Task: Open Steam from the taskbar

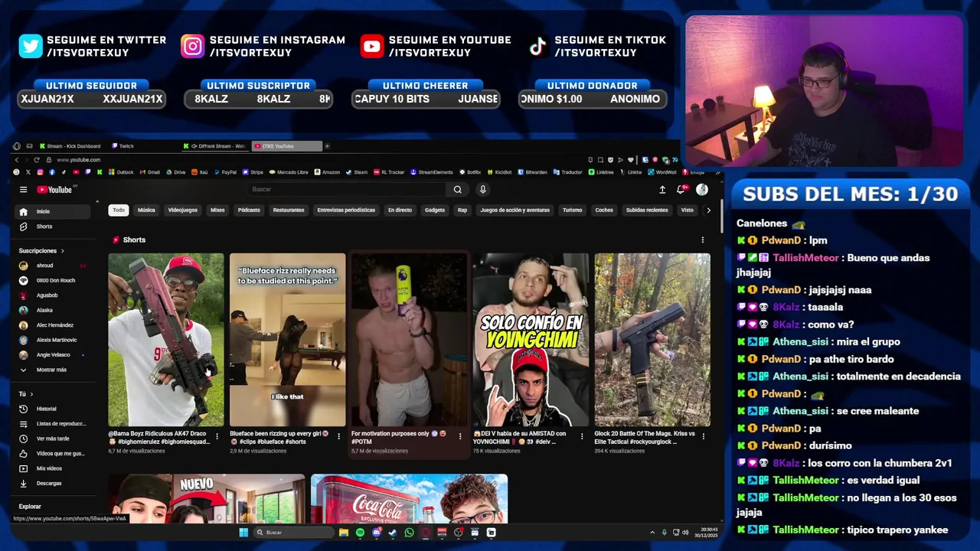Action: point(393,533)
